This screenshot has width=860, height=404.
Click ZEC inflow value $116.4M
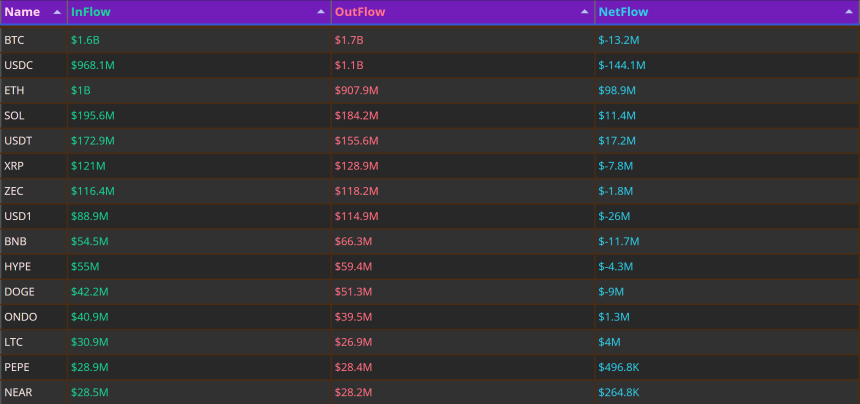93,191
